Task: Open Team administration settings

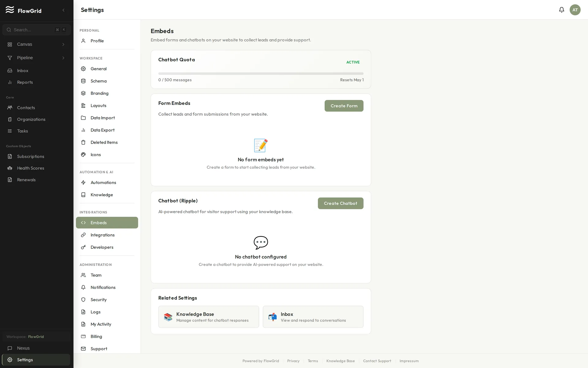Action: tap(107, 275)
